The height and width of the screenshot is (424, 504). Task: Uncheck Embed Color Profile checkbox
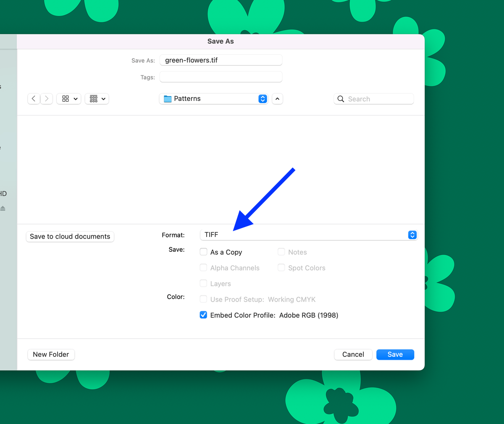(x=204, y=315)
